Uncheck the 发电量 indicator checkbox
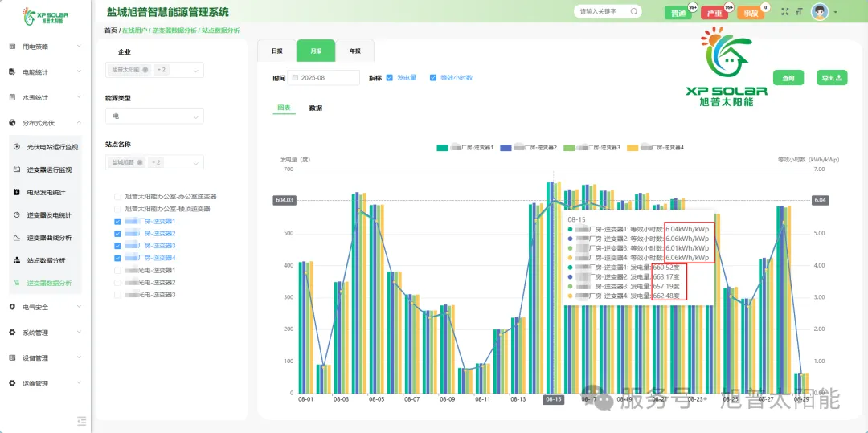 [390, 78]
